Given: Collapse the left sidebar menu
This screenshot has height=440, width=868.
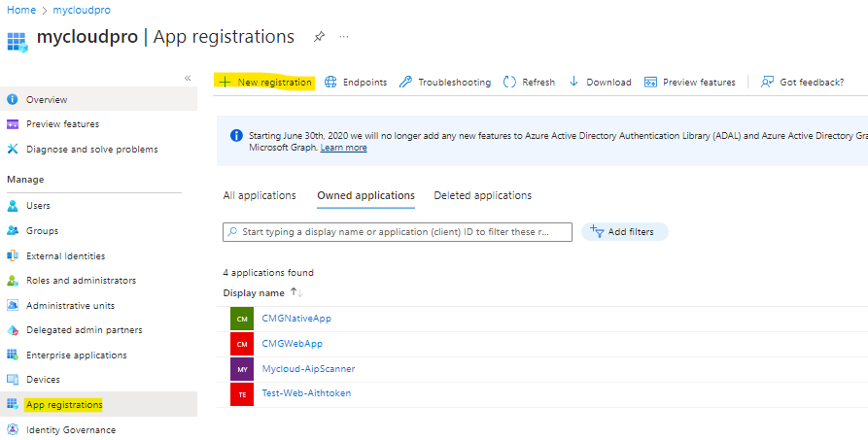Looking at the screenshot, I should click(188, 78).
